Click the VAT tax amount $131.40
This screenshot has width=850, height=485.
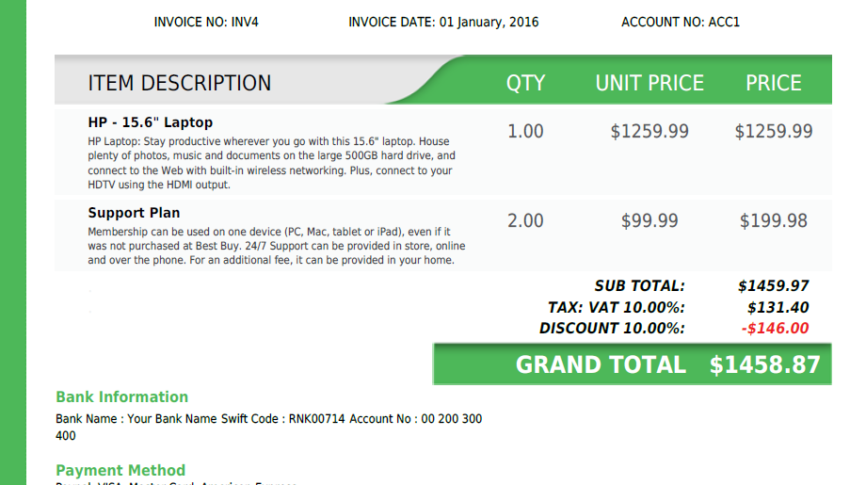coord(778,307)
